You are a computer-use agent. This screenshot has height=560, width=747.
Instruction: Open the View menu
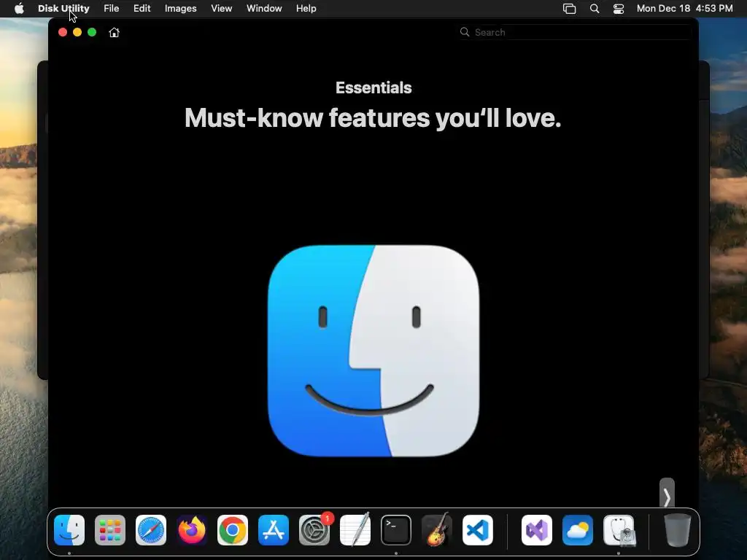pos(222,9)
